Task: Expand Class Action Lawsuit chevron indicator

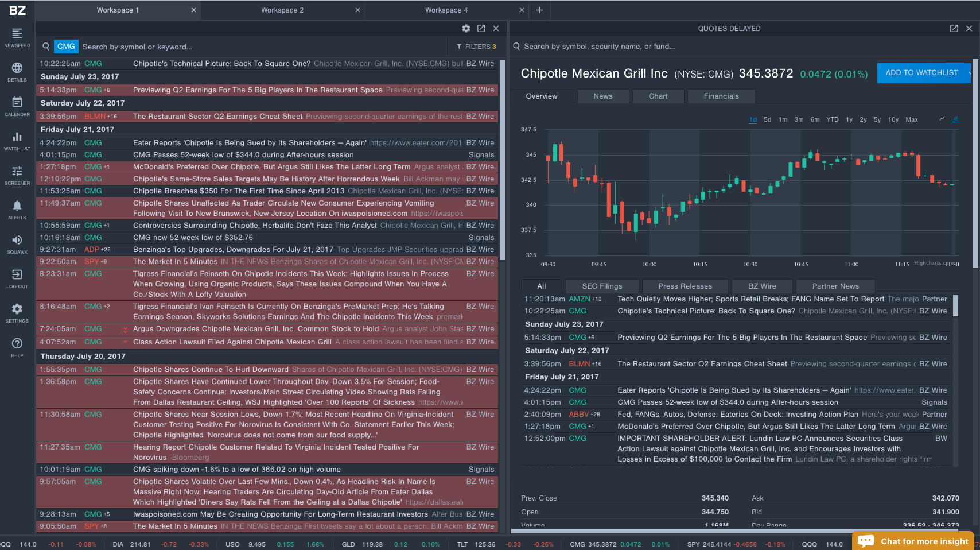Action: pyautogui.click(x=125, y=342)
